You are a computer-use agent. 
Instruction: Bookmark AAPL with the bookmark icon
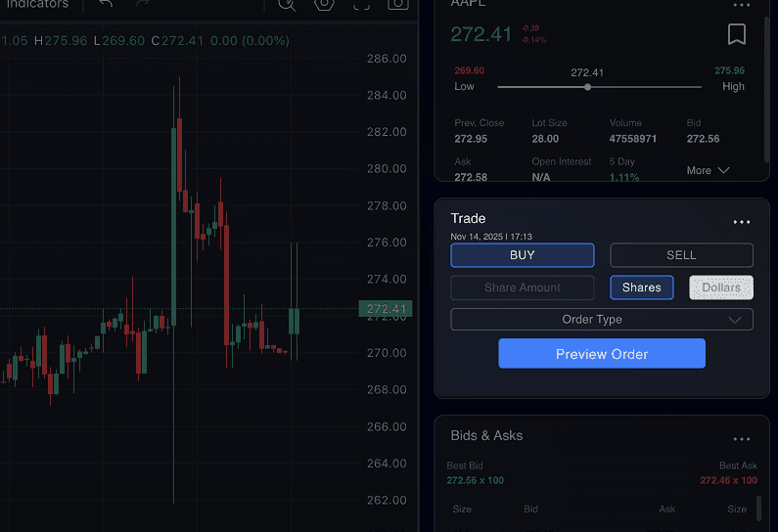[x=737, y=34]
